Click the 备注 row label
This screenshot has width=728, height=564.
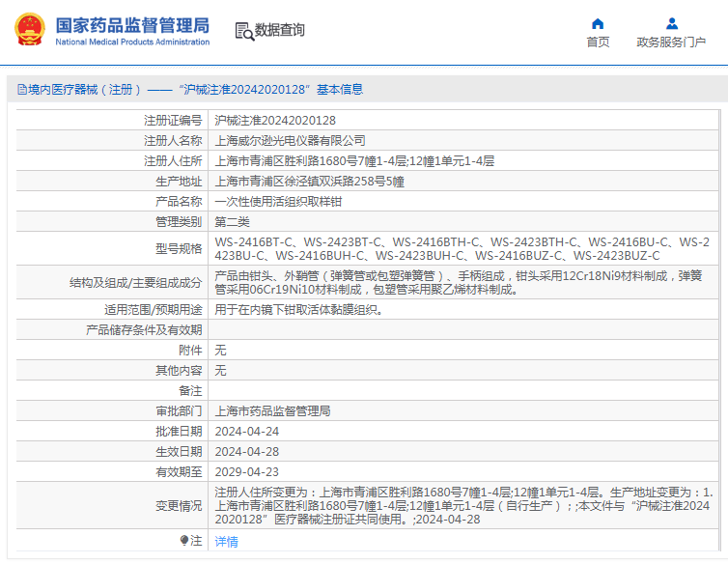point(190,391)
